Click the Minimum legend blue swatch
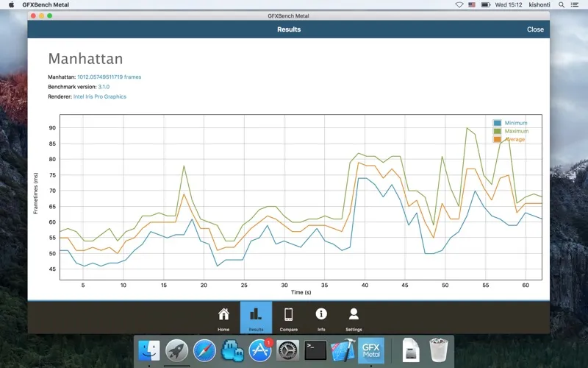 click(498, 123)
